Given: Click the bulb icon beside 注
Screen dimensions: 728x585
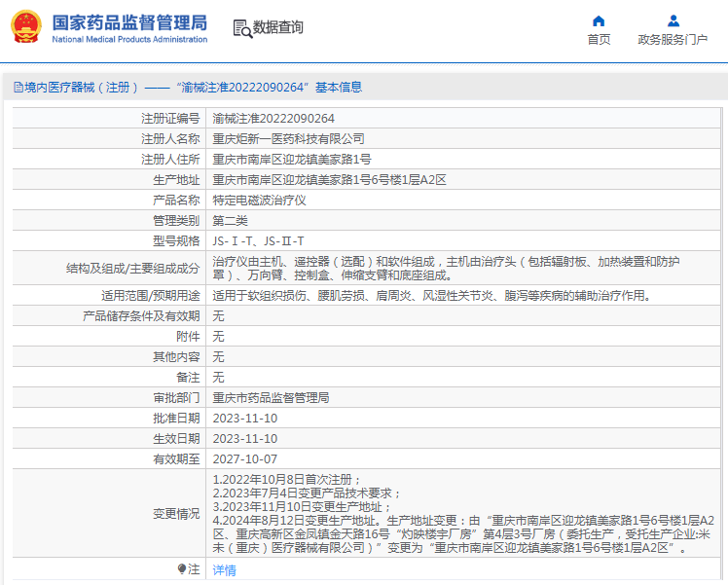Looking at the screenshot, I should pos(182,568).
